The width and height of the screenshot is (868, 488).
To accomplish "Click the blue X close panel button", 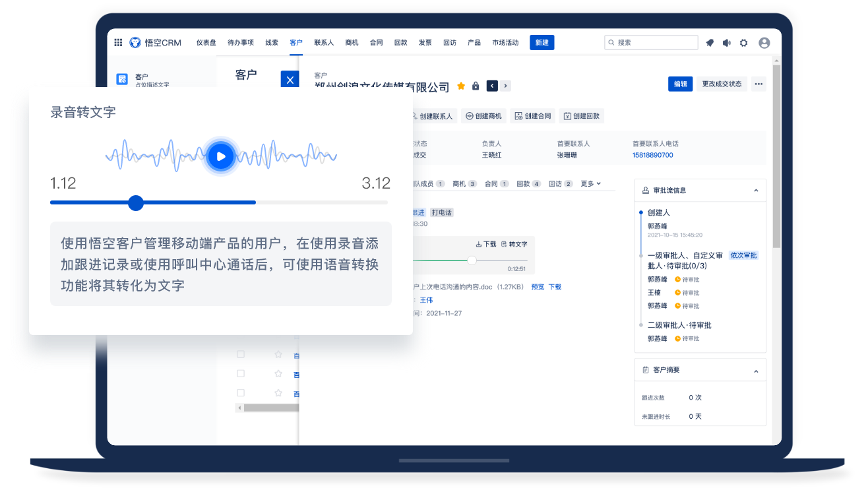I will [290, 80].
